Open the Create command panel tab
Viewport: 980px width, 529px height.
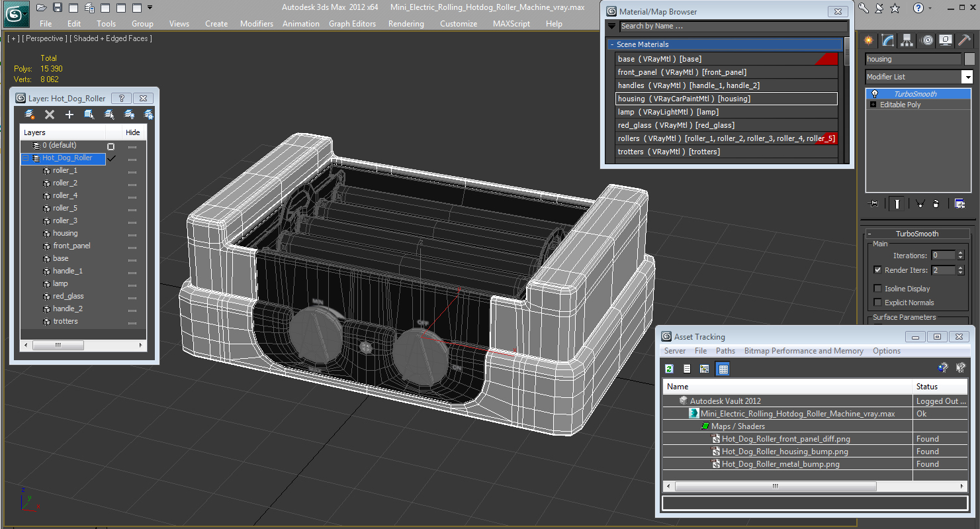coord(869,40)
